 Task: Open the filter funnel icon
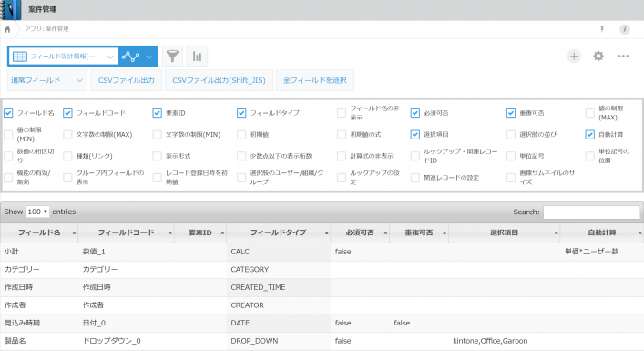[x=172, y=57]
